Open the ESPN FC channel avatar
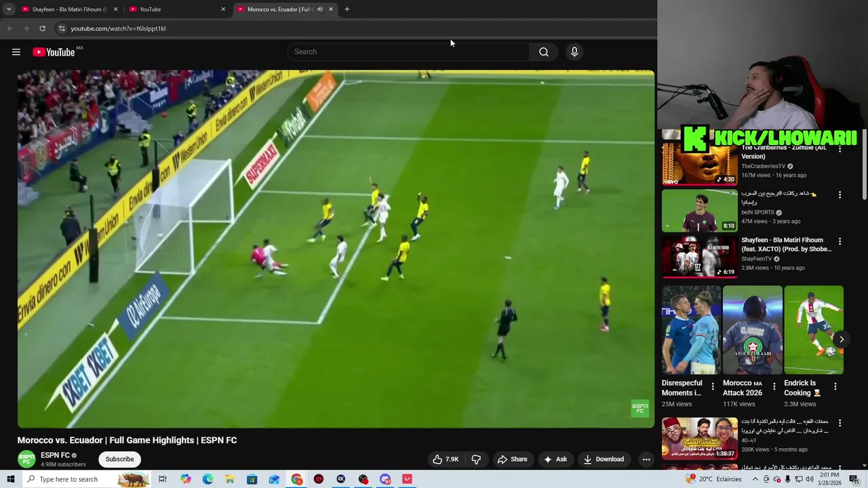Viewport: 868px width, 488px height. coord(26,459)
